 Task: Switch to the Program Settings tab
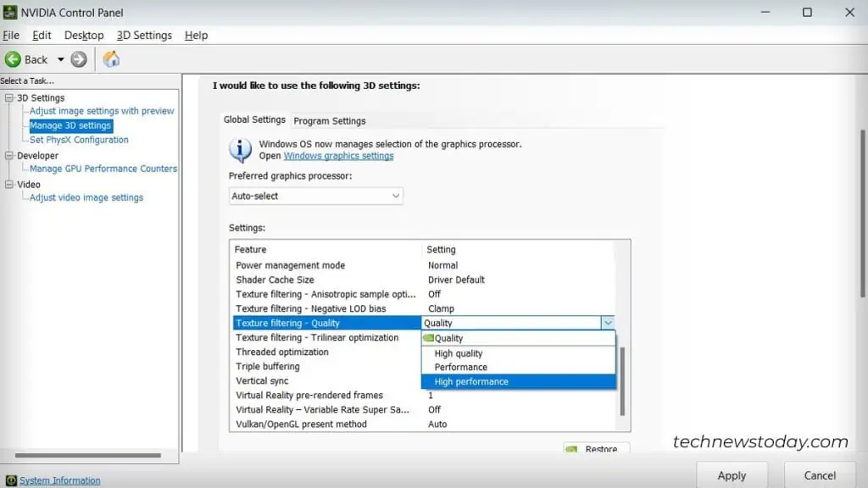(330, 120)
